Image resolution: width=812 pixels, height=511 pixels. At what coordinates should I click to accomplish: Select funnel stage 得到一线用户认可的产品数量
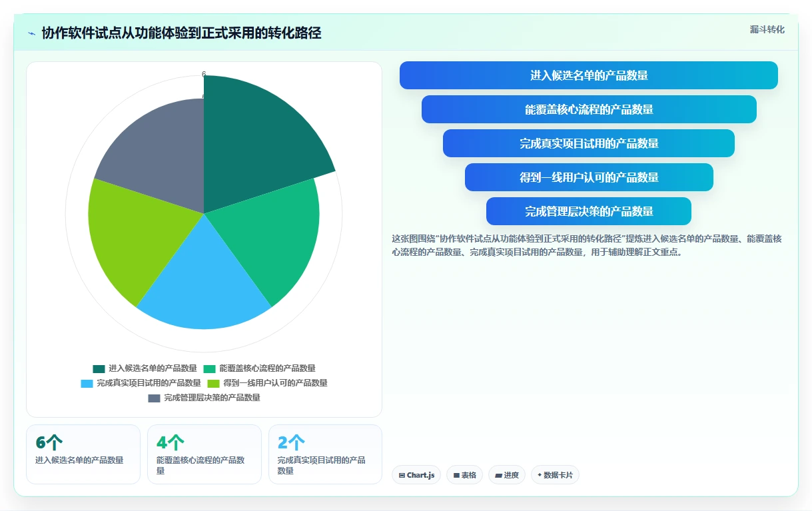589,177
